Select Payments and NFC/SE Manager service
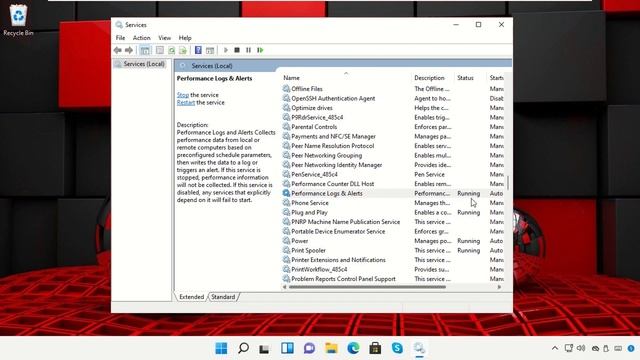Viewport: 640px width, 360px height. point(333,136)
